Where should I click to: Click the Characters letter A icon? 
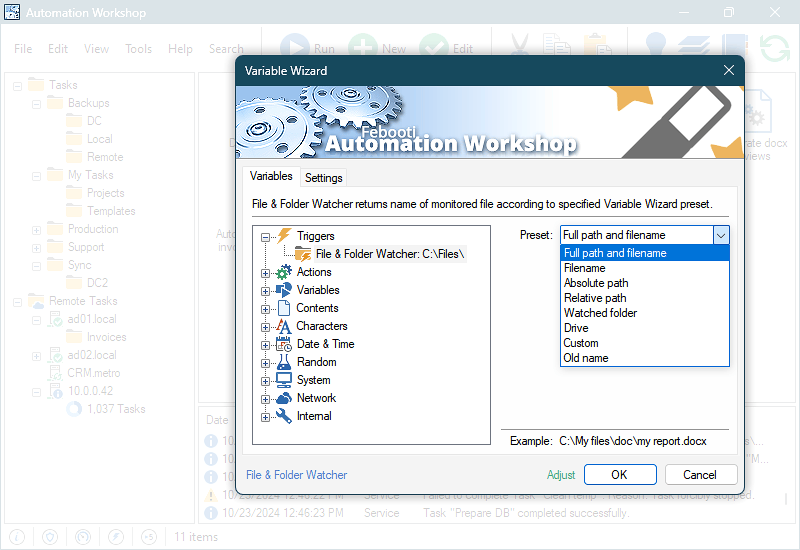(284, 326)
